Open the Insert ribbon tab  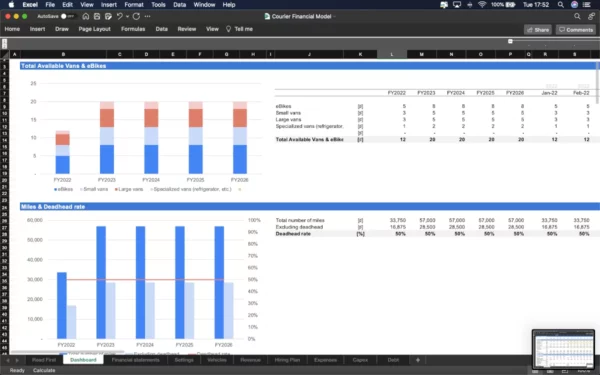coord(38,29)
